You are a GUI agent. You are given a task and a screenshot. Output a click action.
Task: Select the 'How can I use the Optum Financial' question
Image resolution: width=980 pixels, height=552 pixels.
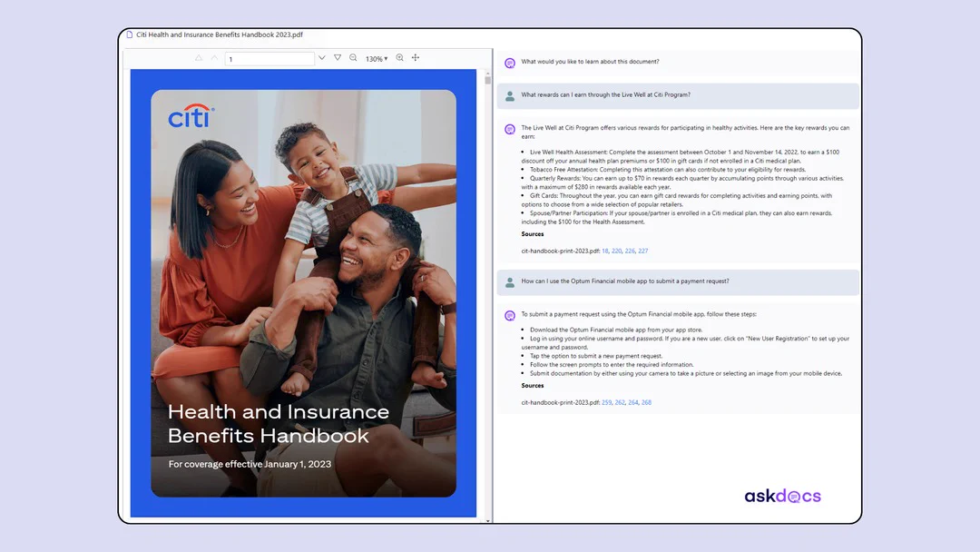pyautogui.click(x=678, y=281)
